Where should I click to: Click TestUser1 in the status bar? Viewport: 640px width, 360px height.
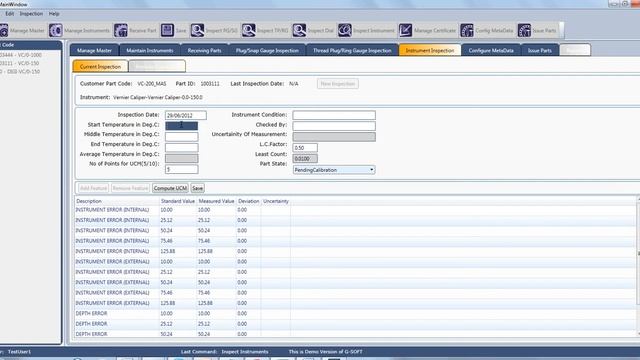pos(19,351)
